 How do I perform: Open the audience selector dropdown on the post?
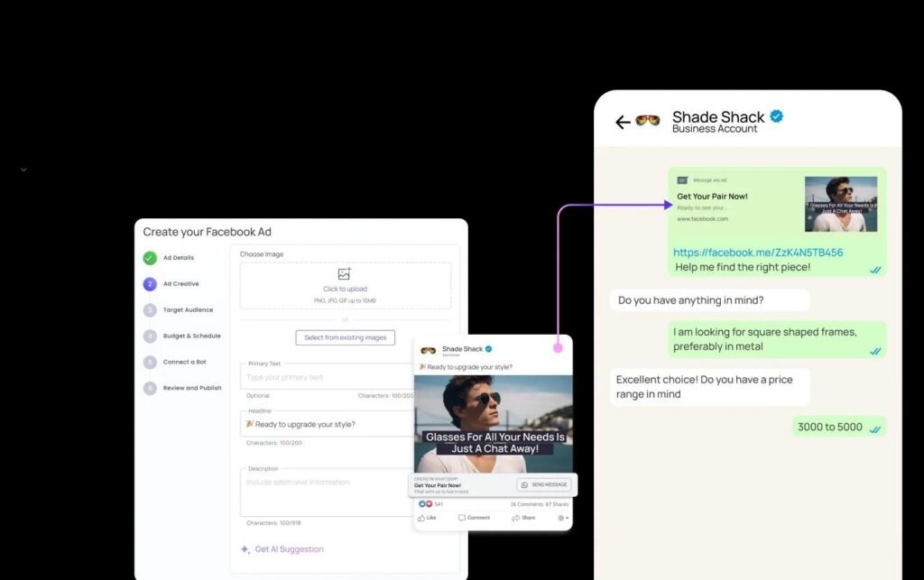563,518
